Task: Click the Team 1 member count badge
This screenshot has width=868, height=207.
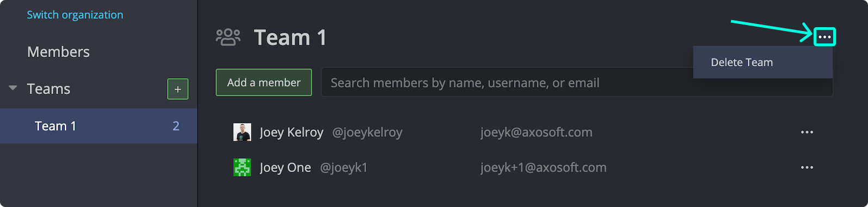Action: click(176, 126)
